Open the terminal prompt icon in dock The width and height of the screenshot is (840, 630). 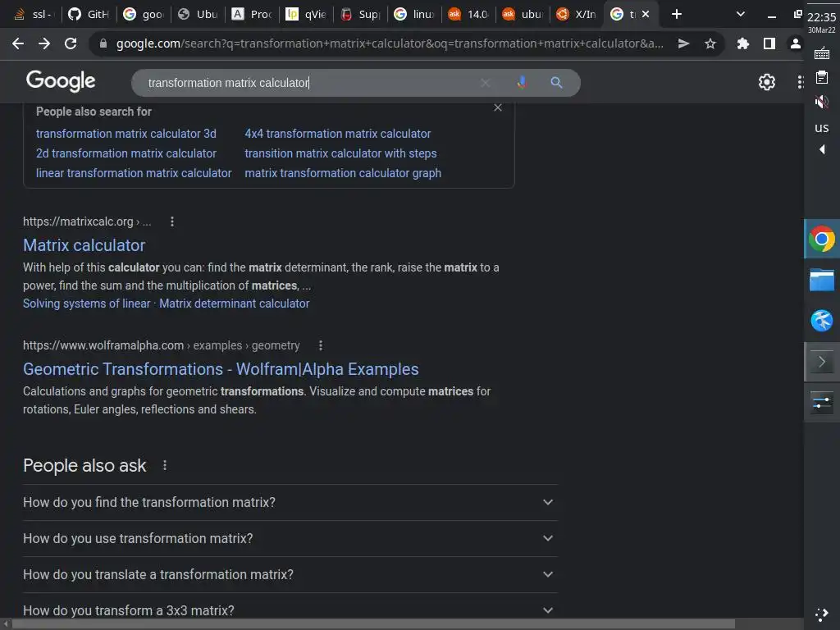tap(822, 362)
